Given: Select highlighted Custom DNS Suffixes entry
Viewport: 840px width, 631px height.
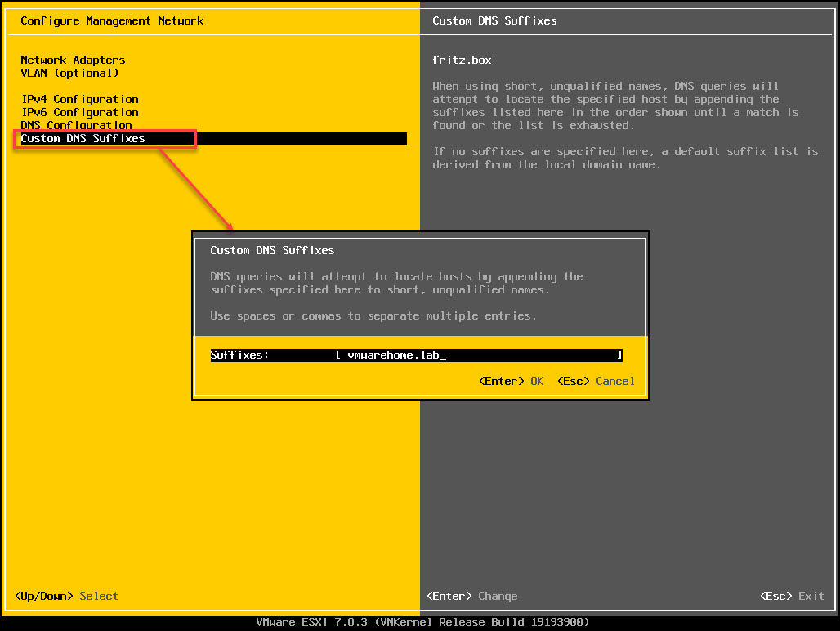Looking at the screenshot, I should click(213, 139).
